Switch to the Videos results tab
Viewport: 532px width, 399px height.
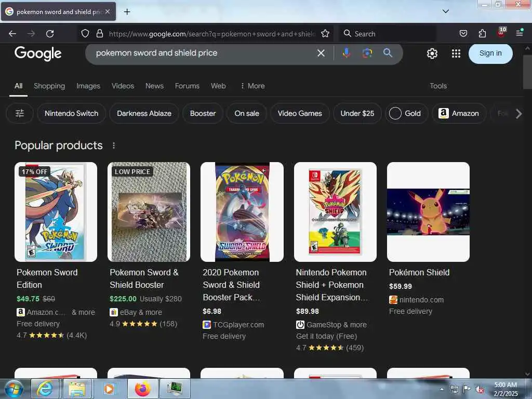[123, 86]
